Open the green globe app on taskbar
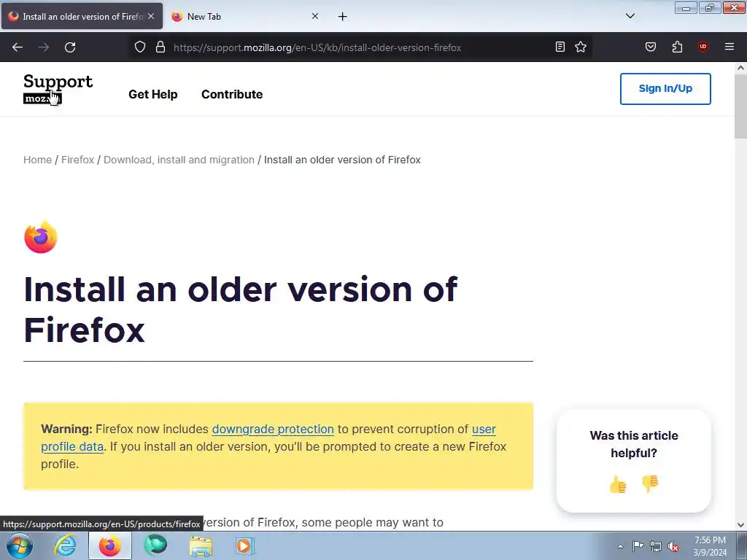 click(x=155, y=545)
